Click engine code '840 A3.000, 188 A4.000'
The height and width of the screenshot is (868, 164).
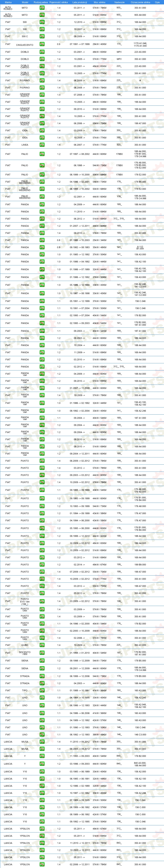point(140,764)
